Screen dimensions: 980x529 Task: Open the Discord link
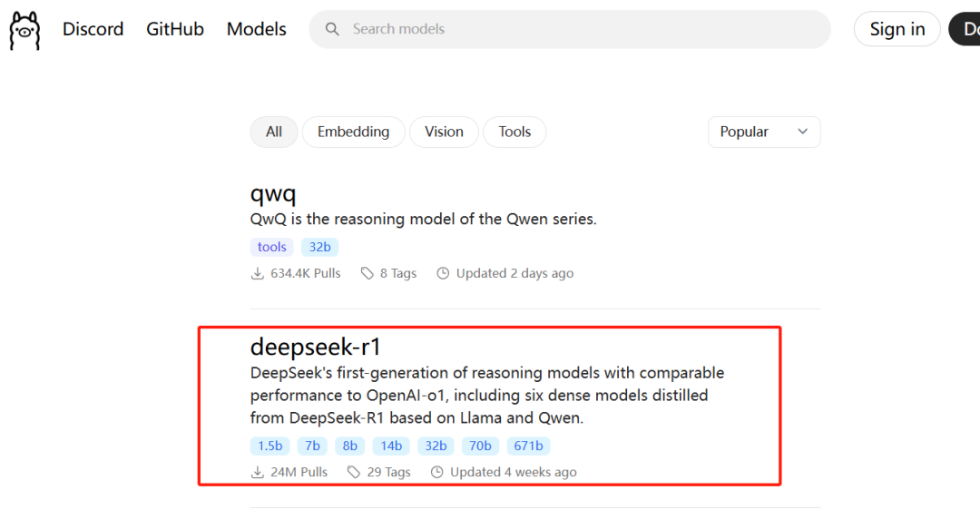[x=93, y=29]
